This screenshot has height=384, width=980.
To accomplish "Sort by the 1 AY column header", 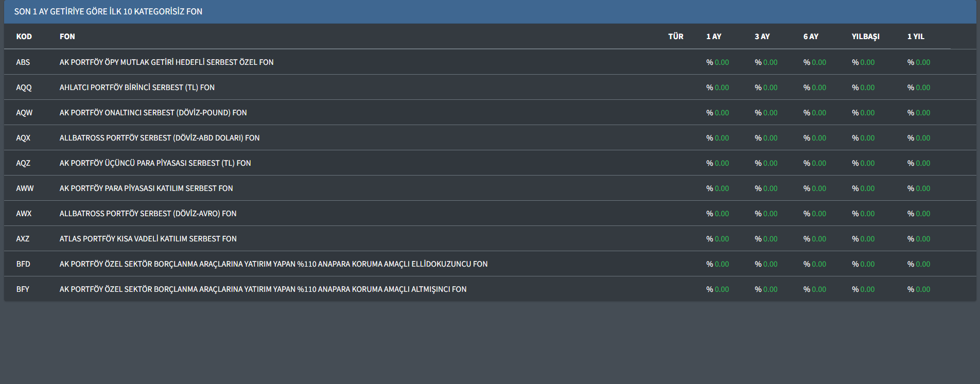I will pyautogui.click(x=713, y=37).
